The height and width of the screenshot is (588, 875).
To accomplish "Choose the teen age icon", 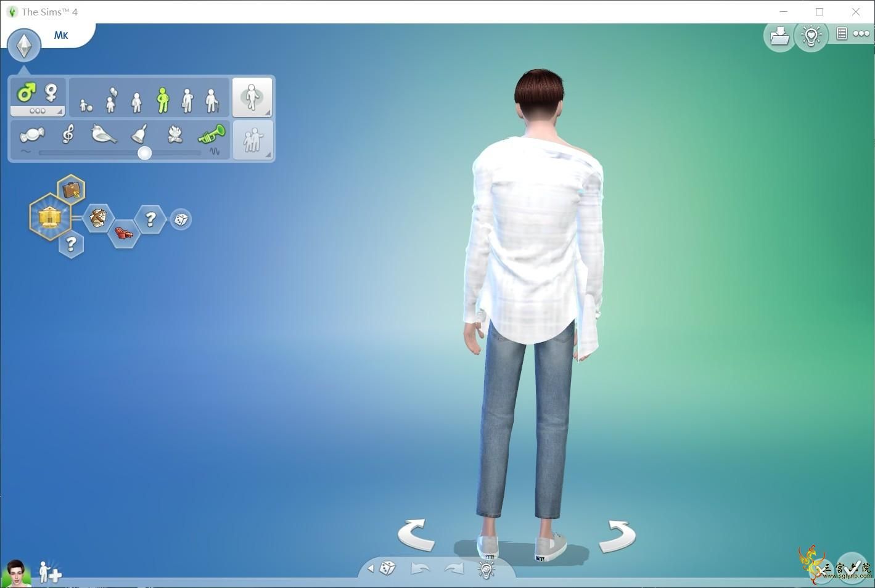I will point(136,102).
